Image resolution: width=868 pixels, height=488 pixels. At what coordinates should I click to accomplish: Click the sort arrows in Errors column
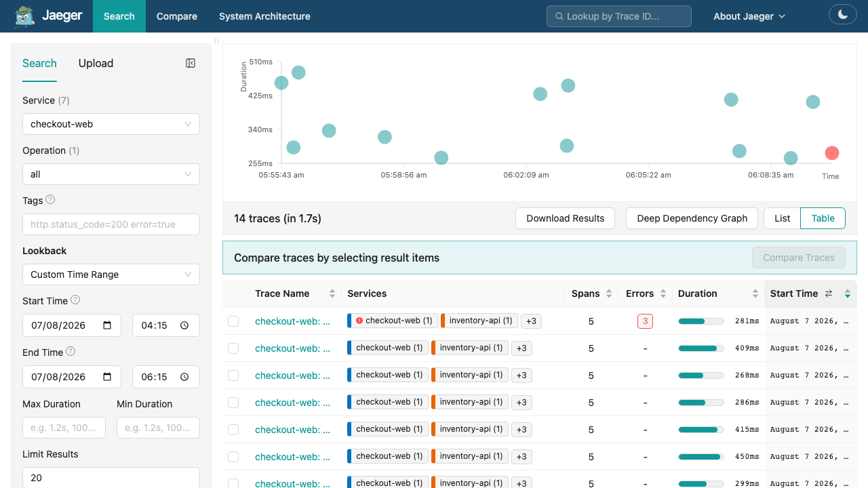[663, 293]
